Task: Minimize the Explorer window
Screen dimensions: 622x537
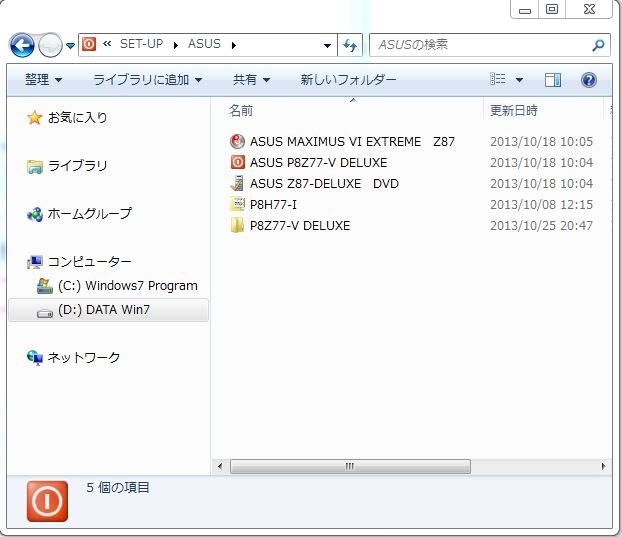Action: 524,10
